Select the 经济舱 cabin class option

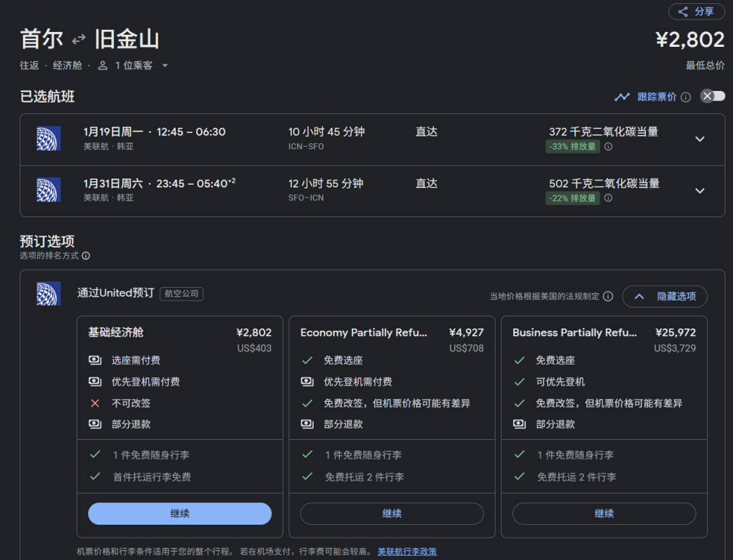67,66
